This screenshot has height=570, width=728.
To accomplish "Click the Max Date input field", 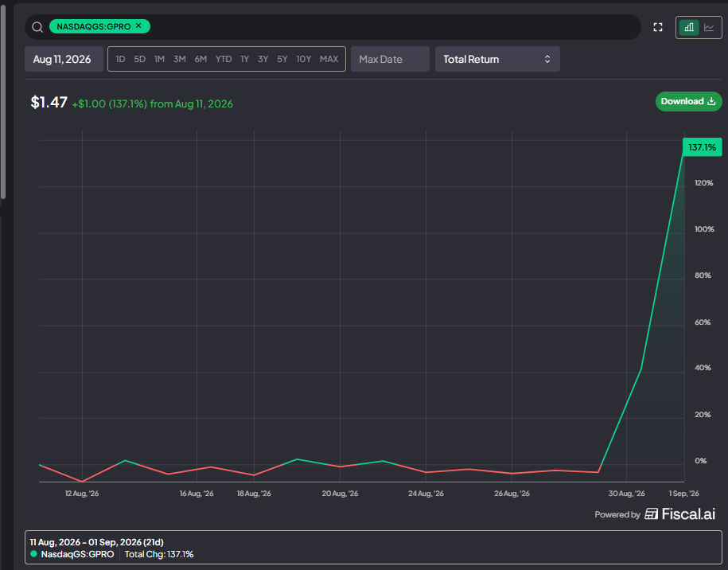I will pyautogui.click(x=390, y=59).
